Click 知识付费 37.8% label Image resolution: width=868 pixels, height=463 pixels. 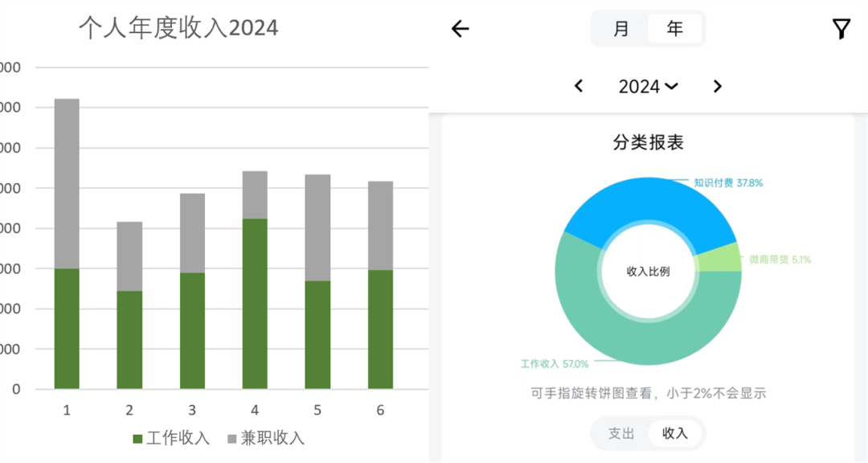pos(728,182)
